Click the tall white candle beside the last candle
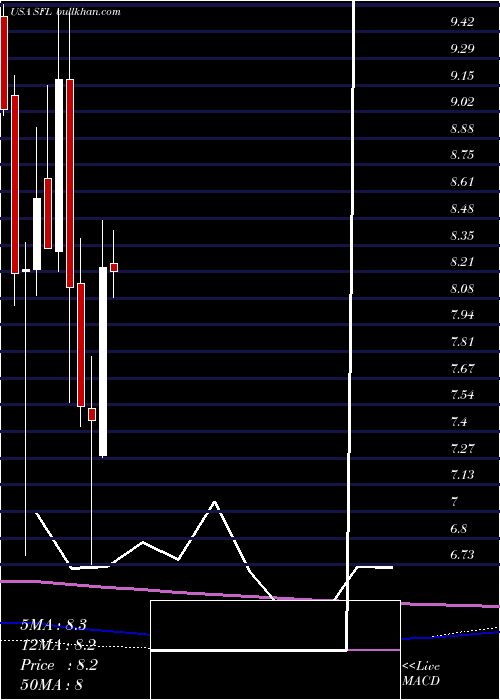 pyautogui.click(x=103, y=361)
